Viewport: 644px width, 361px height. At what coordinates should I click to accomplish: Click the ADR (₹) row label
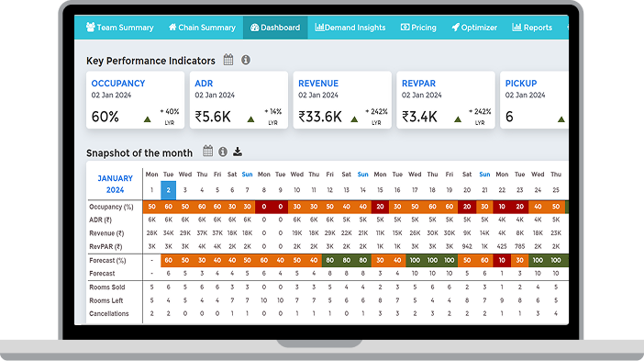[100, 220]
